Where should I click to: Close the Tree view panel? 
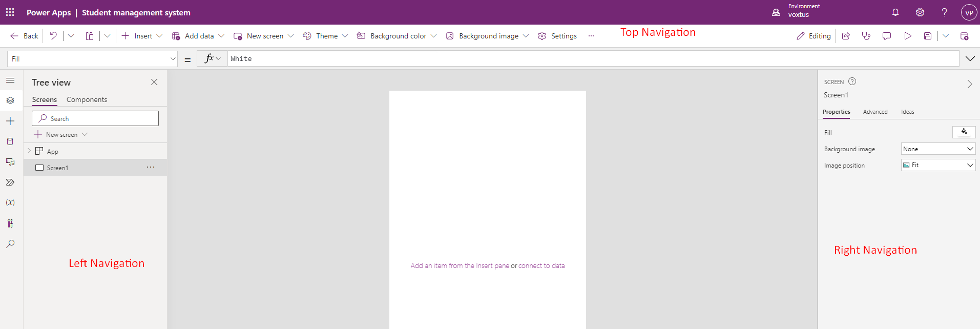[x=154, y=82]
